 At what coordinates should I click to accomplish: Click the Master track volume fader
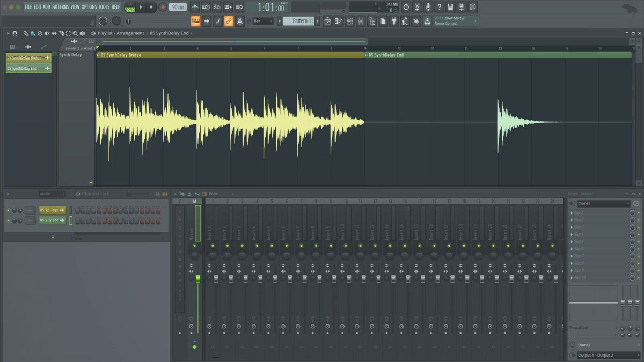197,278
